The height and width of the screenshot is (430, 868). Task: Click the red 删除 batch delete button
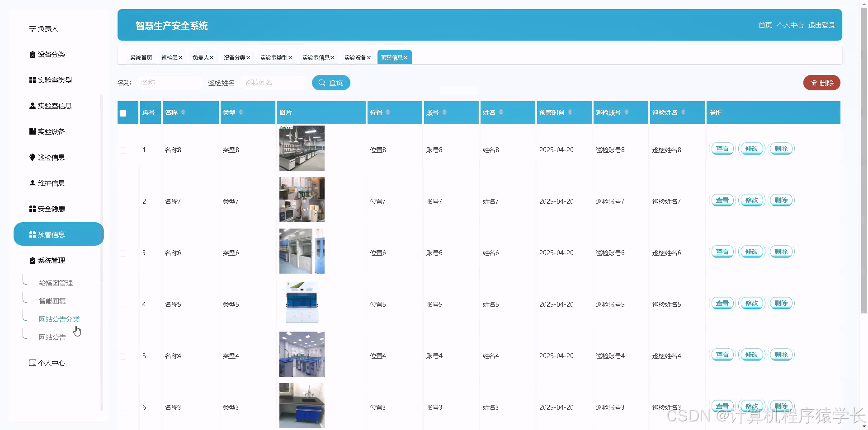click(822, 83)
